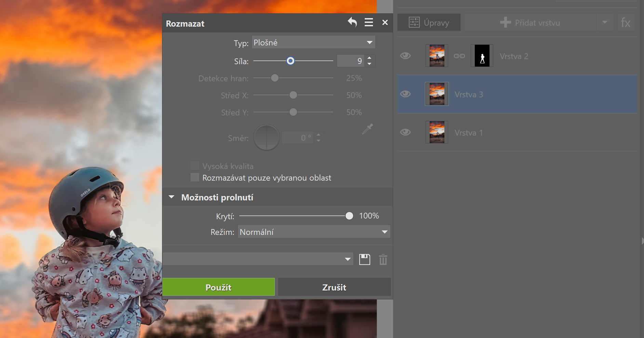Open the Typ dropdown showing Plošné
Screen dimensions: 644x338
coord(313,42)
